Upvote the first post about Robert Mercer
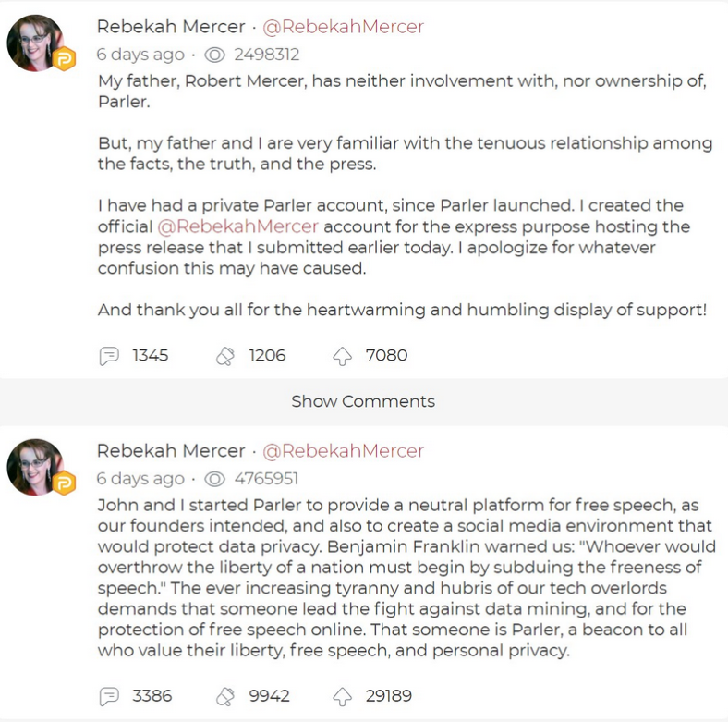Screen dimensions: 728x722 (x=342, y=356)
